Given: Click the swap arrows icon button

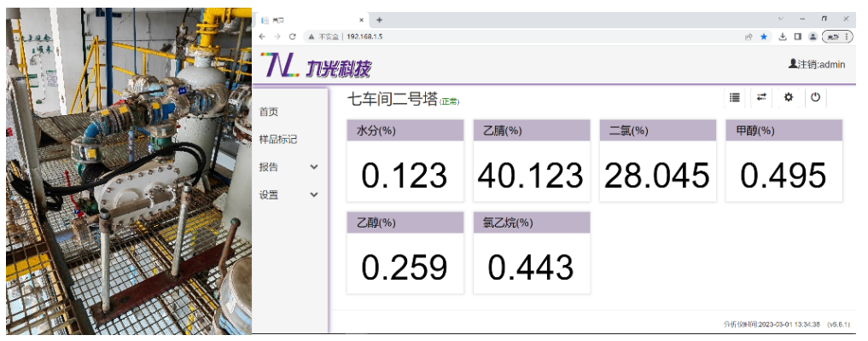Looking at the screenshot, I should (x=761, y=98).
